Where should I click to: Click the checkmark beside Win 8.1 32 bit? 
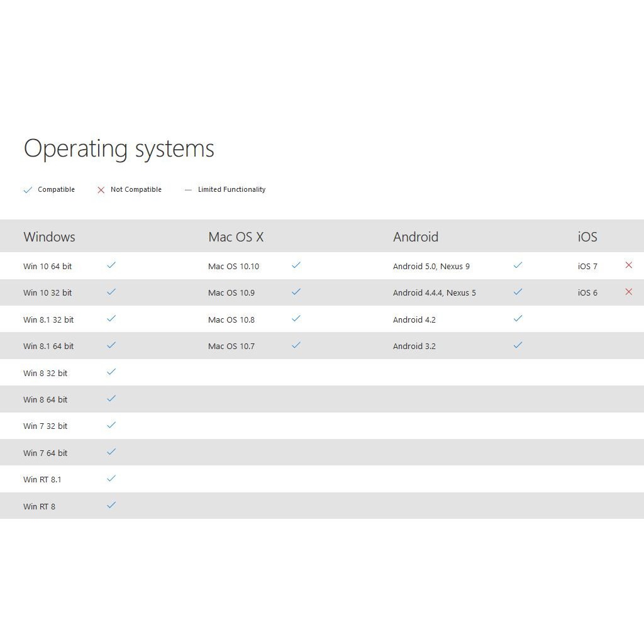pos(111,319)
